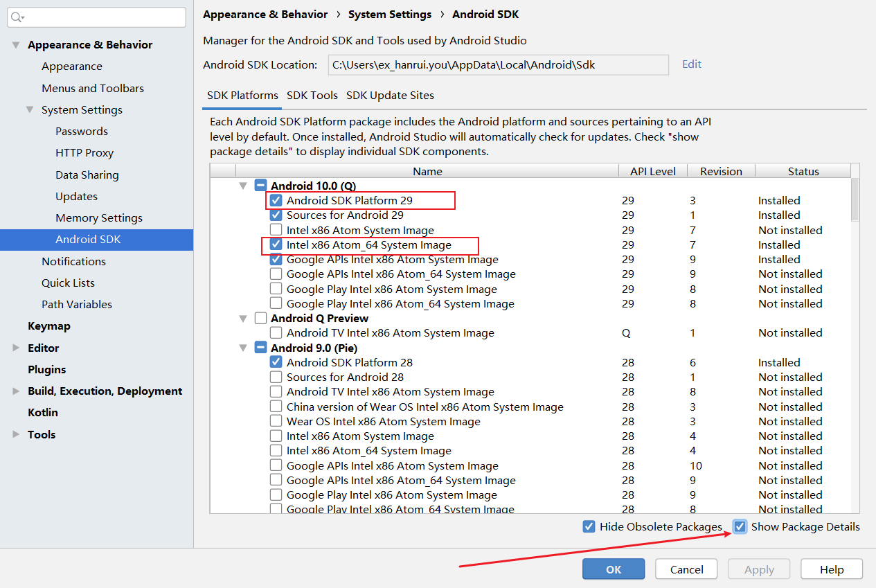876x588 pixels.
Task: Open Menus and Toolbars settings
Action: [x=93, y=88]
